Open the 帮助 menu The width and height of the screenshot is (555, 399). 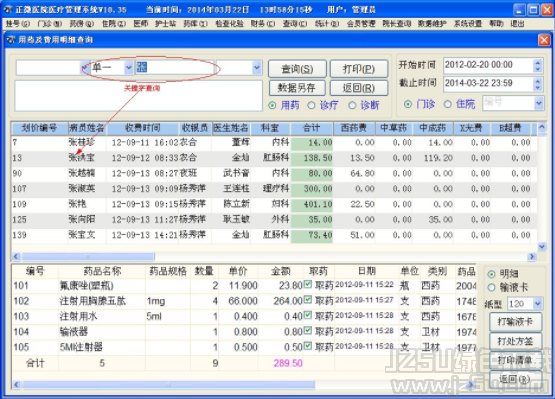pyautogui.click(x=496, y=24)
